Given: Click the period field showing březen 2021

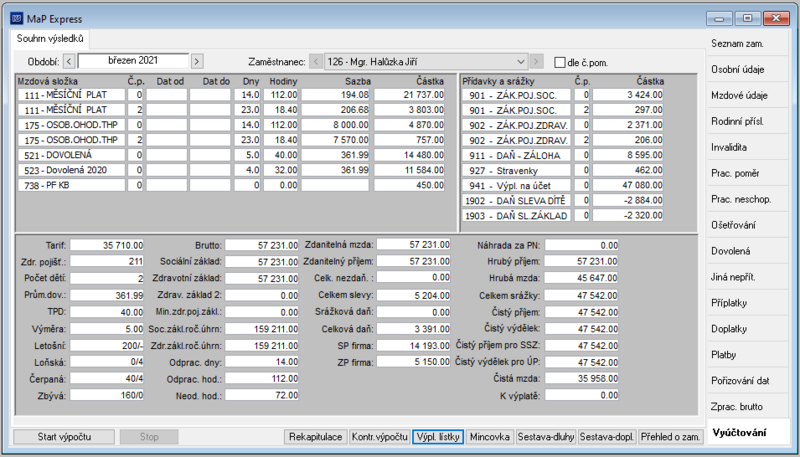Looking at the screenshot, I should point(133,61).
